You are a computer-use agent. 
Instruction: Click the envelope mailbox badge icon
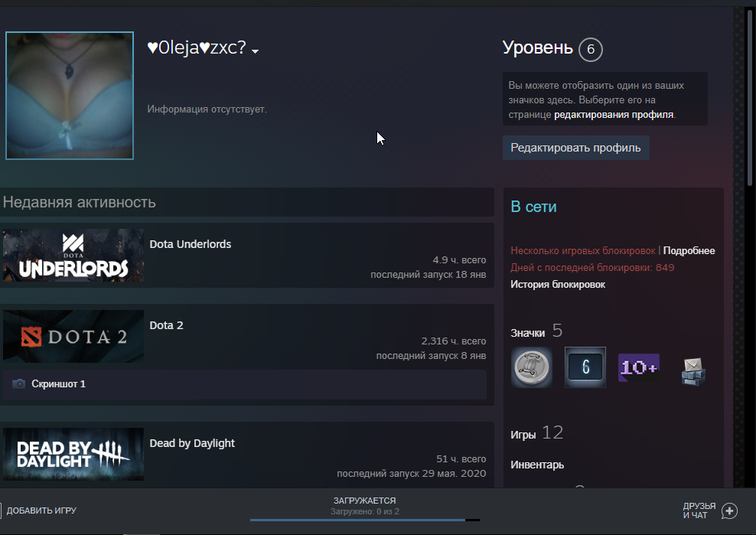693,370
